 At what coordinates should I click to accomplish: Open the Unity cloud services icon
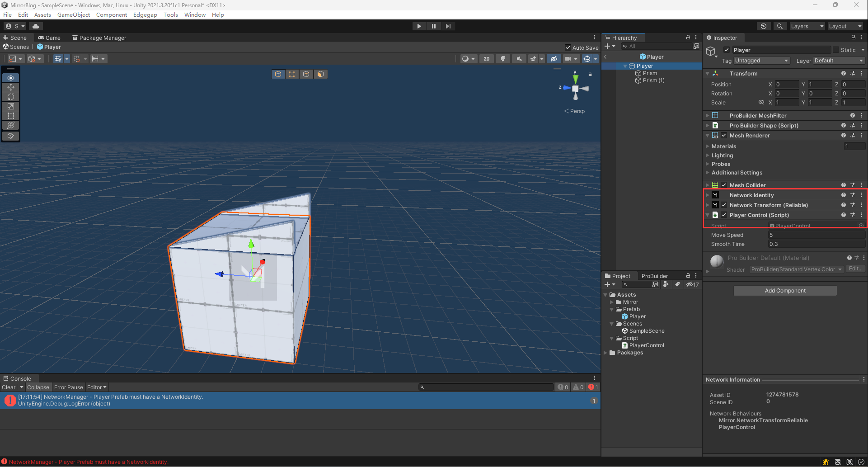pyautogui.click(x=36, y=26)
